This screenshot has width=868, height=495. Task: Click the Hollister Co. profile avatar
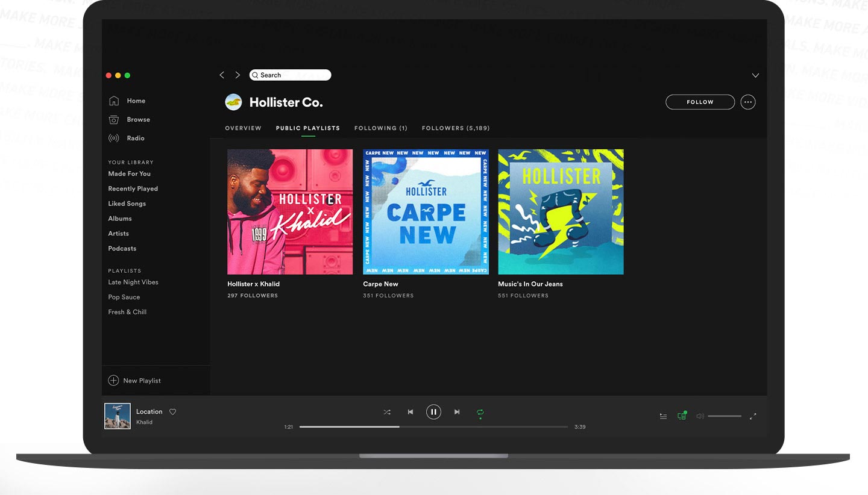tap(233, 102)
